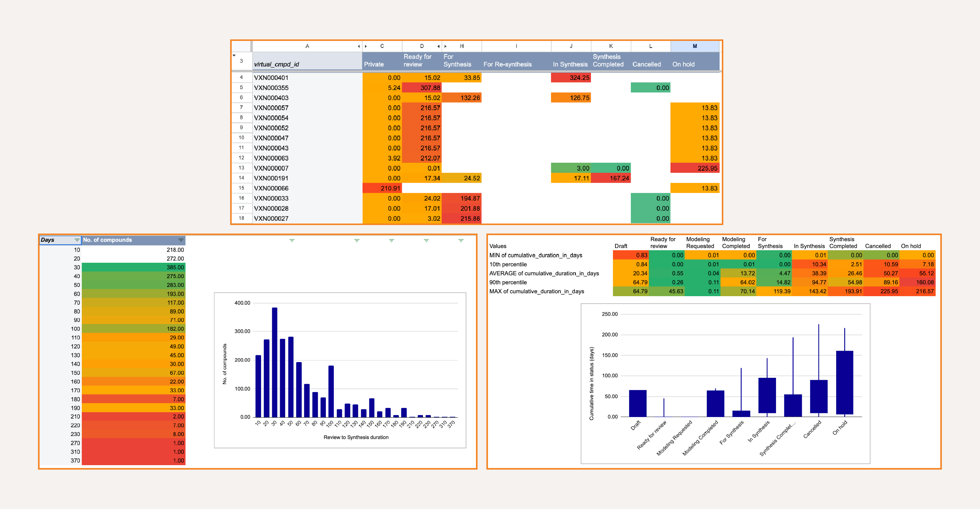Click MAX of cumulative_duration_in_days row label
This screenshot has height=509, width=980.
coord(536,292)
